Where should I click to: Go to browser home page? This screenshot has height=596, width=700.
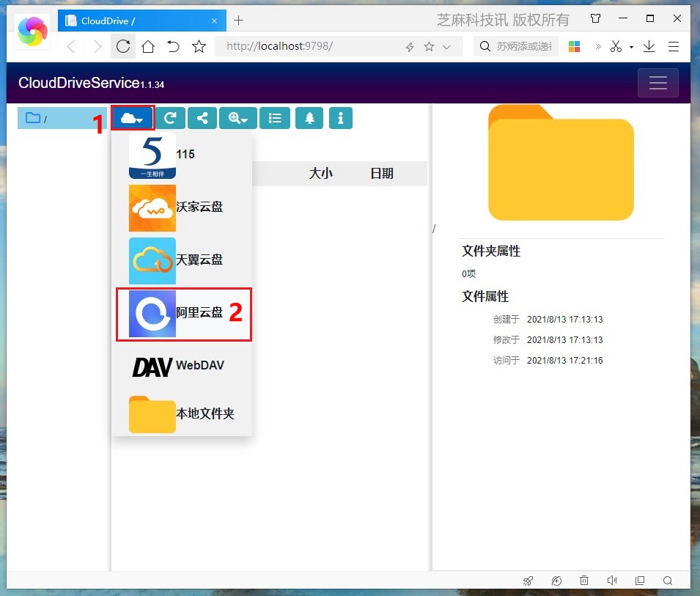click(x=149, y=45)
